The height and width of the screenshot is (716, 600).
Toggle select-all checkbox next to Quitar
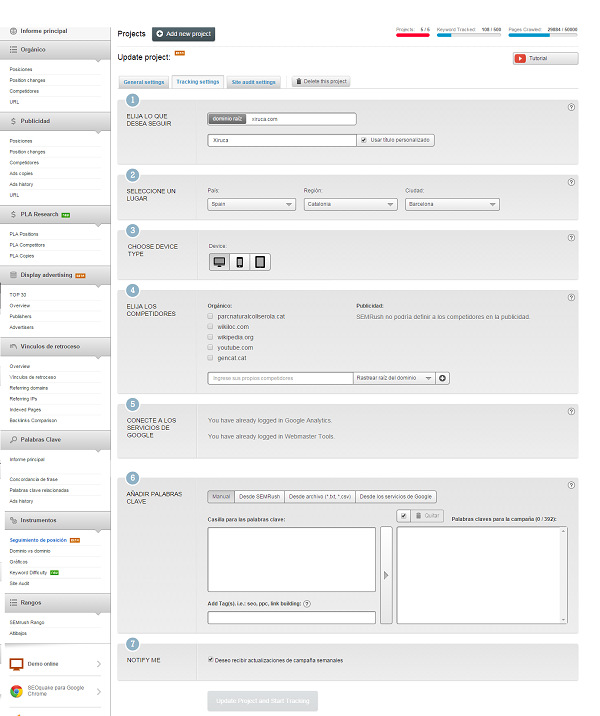[403, 516]
